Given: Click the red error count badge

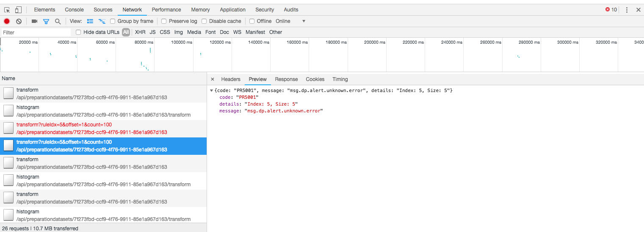Looking at the screenshot, I should coord(611,10).
